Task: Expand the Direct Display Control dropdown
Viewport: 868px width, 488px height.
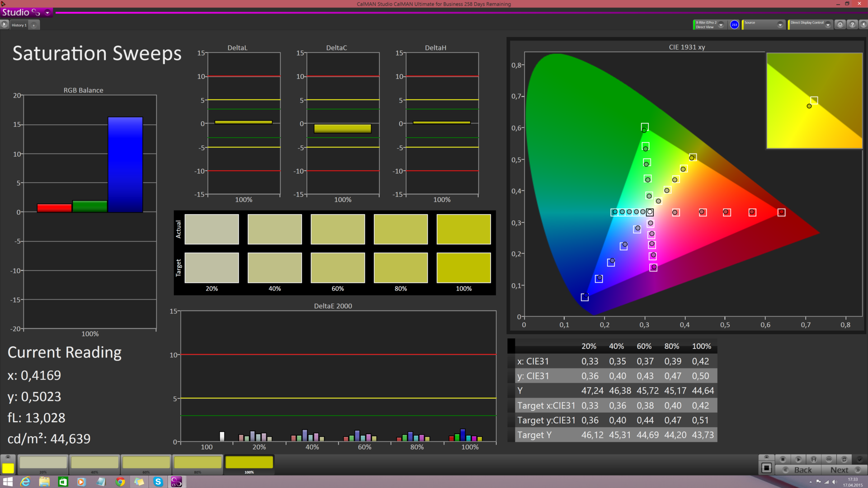Action: point(828,25)
